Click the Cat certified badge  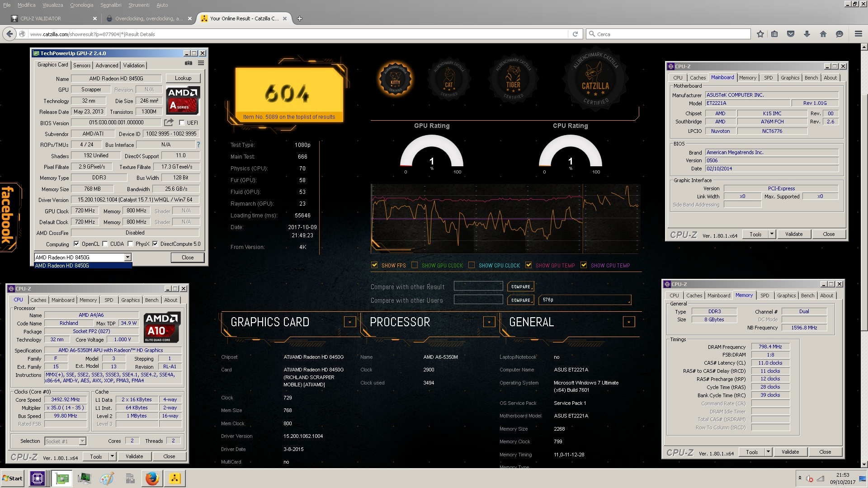click(448, 79)
